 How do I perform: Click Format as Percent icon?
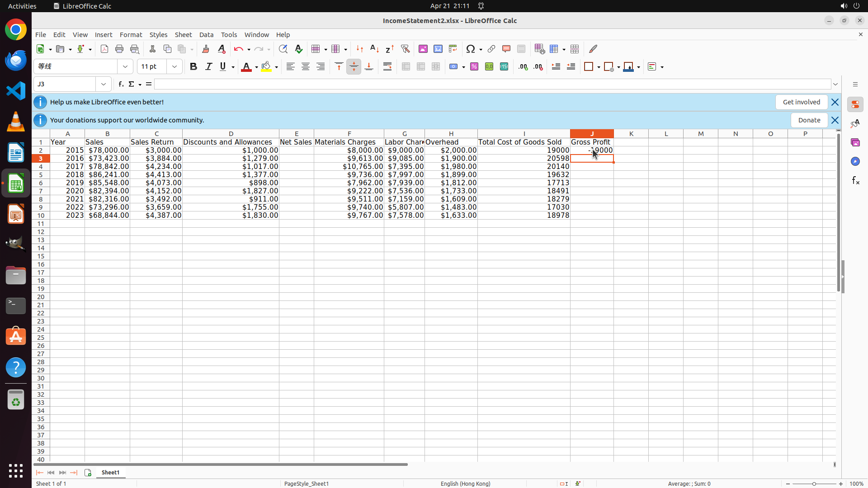click(474, 66)
